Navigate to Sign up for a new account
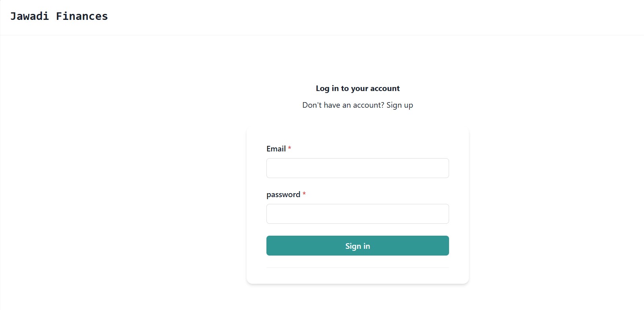Viewport: 644px width, 310px height. click(399, 105)
